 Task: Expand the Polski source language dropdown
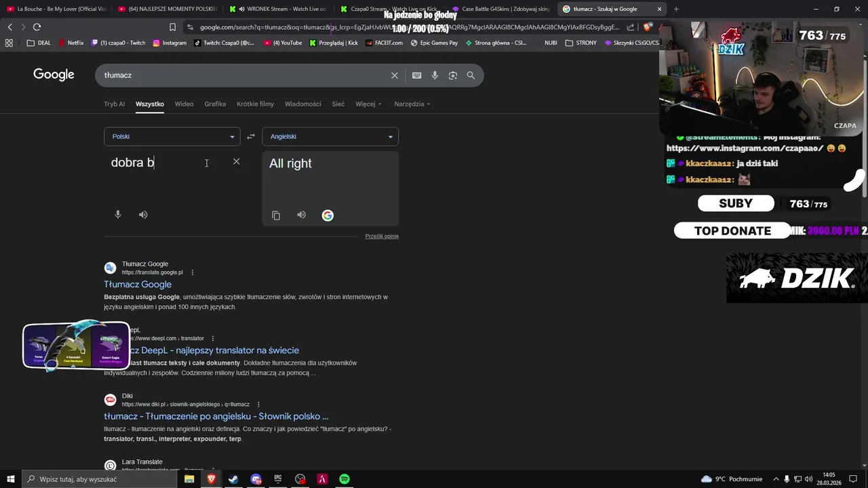(x=172, y=136)
